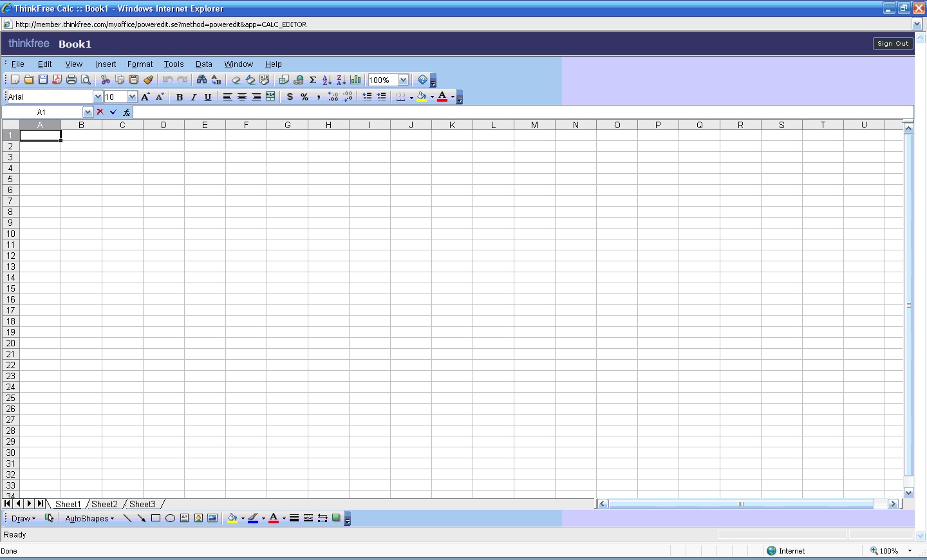The width and height of the screenshot is (927, 560).
Task: Activate the Format Painter brush
Action: [x=148, y=80]
